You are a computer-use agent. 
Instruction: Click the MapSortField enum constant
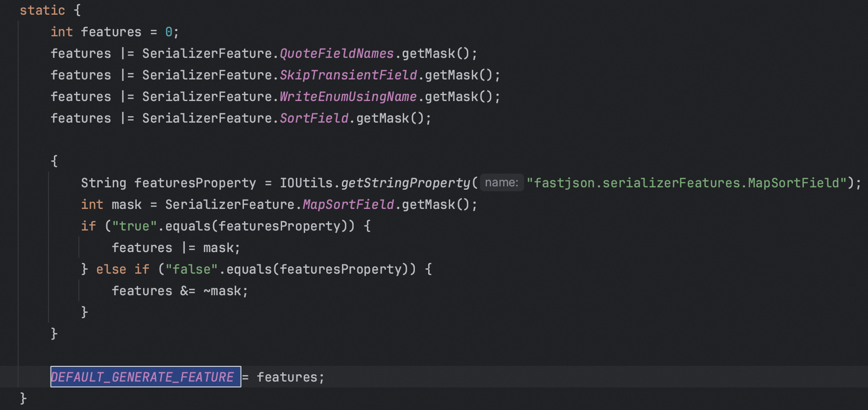[348, 205]
